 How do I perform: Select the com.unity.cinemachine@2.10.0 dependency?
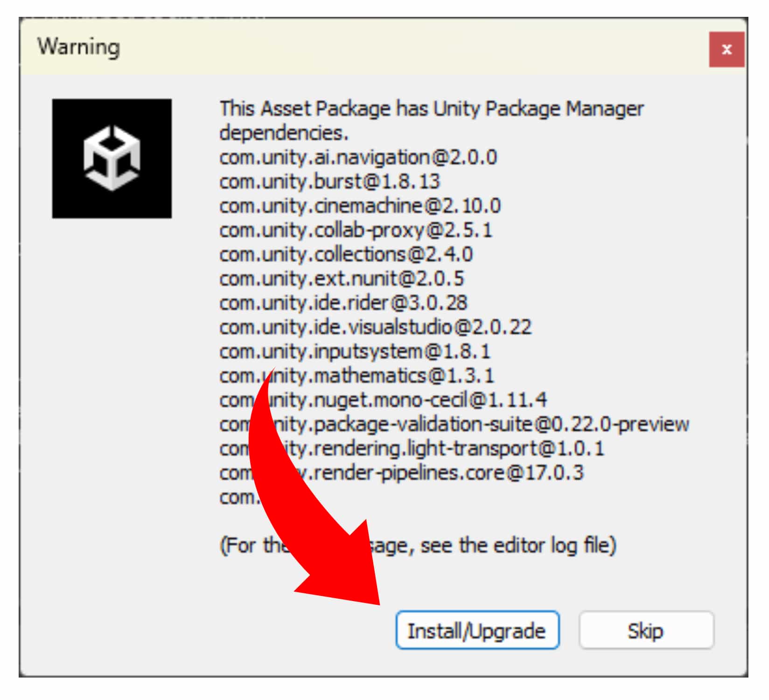pos(360,206)
